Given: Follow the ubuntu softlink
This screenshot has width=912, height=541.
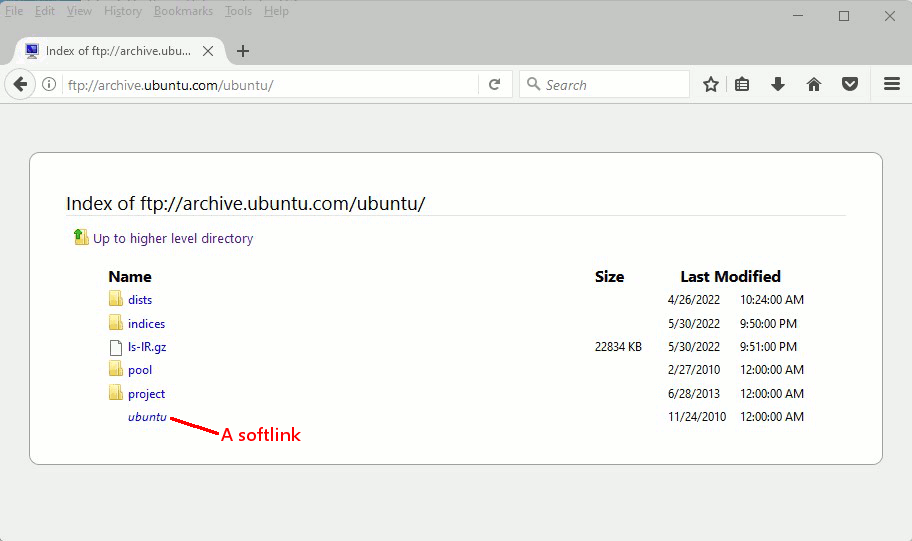Looking at the screenshot, I should click(147, 417).
